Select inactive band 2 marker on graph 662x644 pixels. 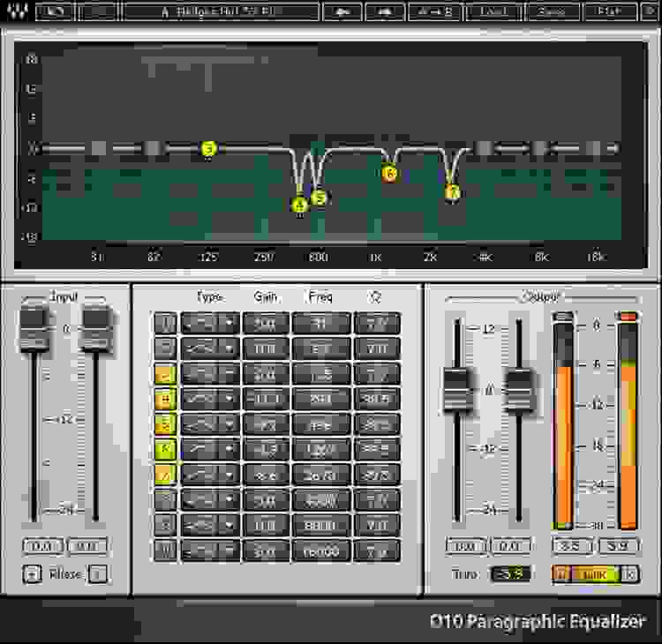(153, 148)
